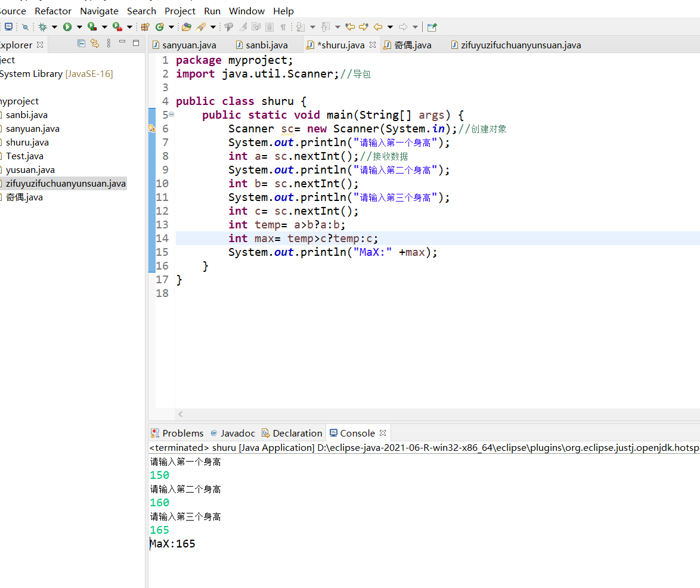Screen dimensions: 700x588
Task: Open the Run menu
Action: pyautogui.click(x=212, y=11)
